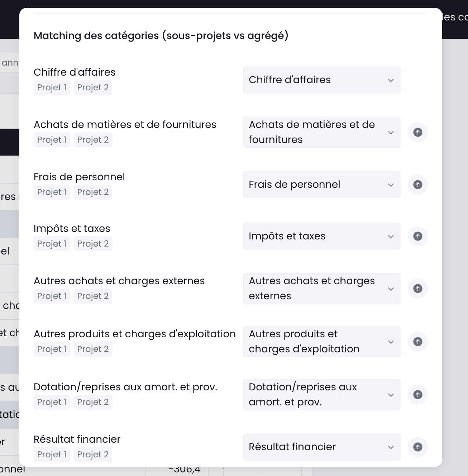468x476 pixels.
Task: Select Projet 2 tag under Résultat financier
Action: tap(93, 454)
